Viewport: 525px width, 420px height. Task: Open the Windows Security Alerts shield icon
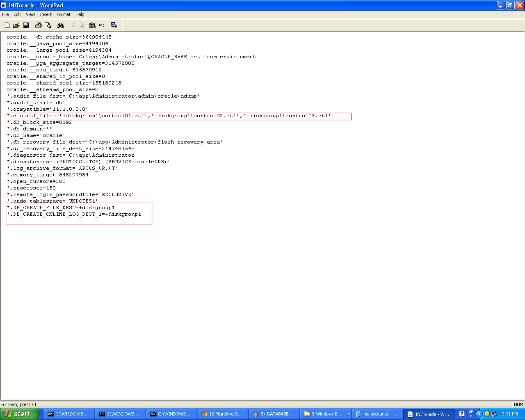pyautogui.click(x=487, y=414)
